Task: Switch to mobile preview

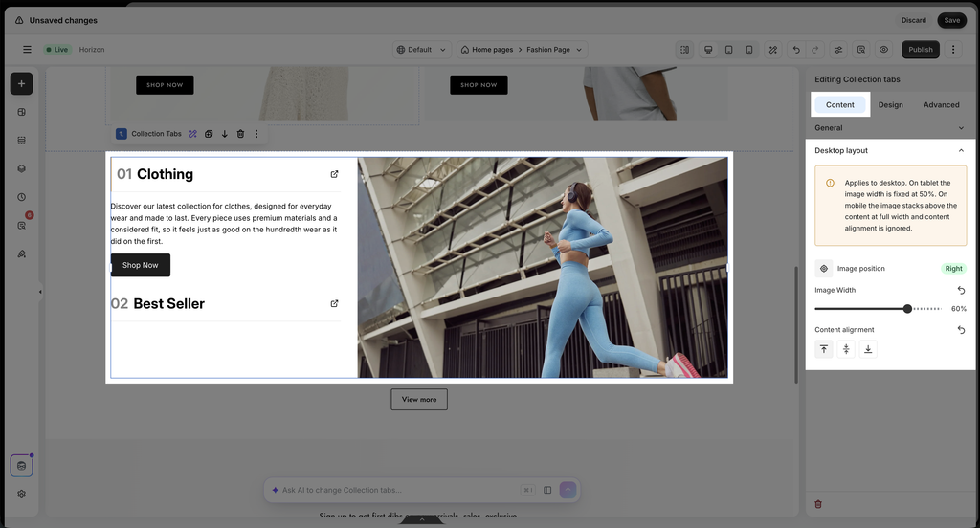Action: click(x=748, y=50)
